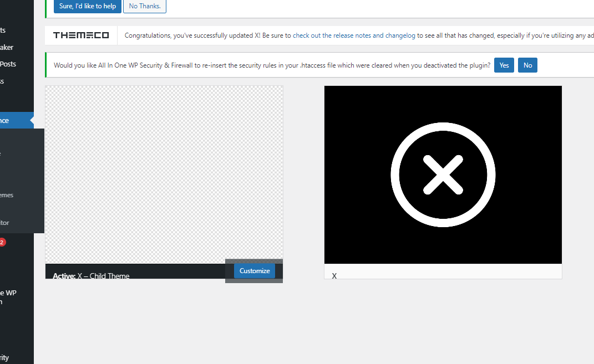
Task: Go to the Themes submenu entry
Action: 7,195
